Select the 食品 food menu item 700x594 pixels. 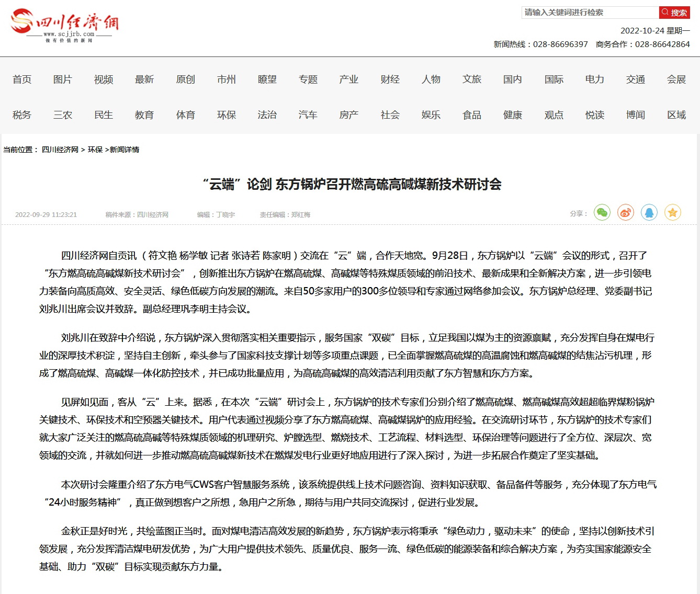pos(472,115)
